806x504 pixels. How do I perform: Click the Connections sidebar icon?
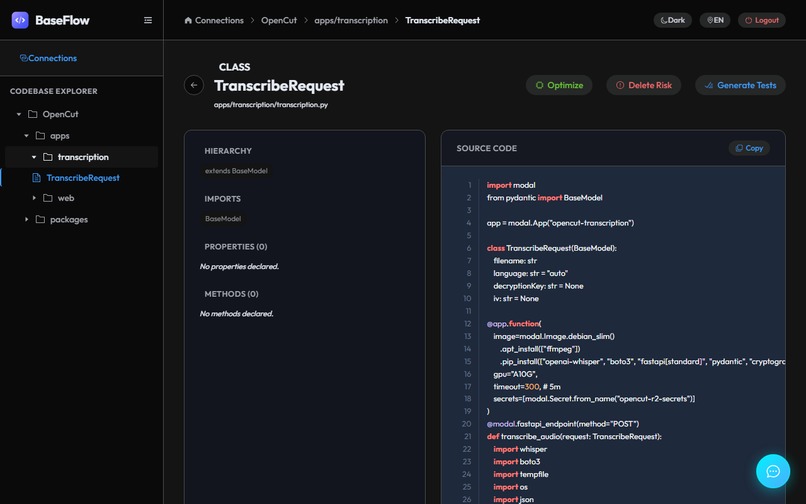[24, 58]
